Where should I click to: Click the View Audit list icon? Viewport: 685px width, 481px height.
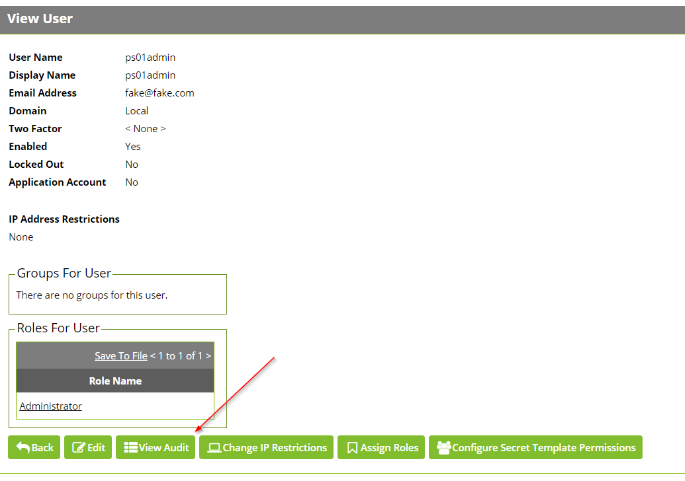(x=130, y=448)
